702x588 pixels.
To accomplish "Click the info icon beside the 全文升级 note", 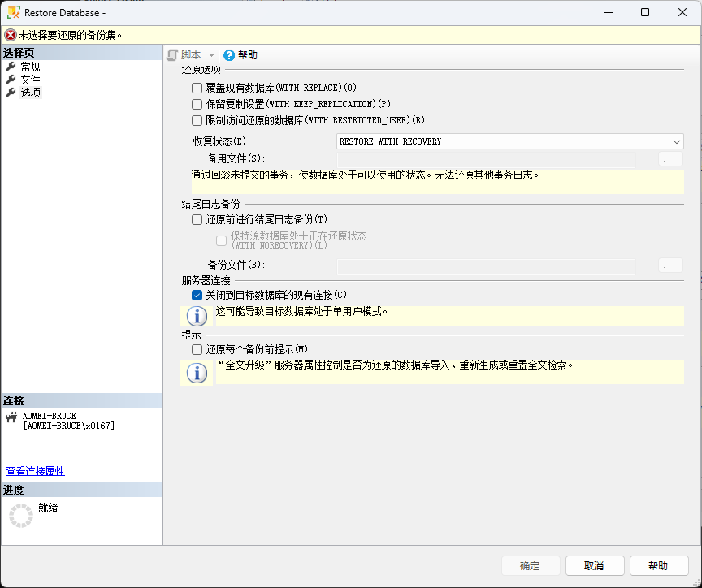I will pos(197,373).
